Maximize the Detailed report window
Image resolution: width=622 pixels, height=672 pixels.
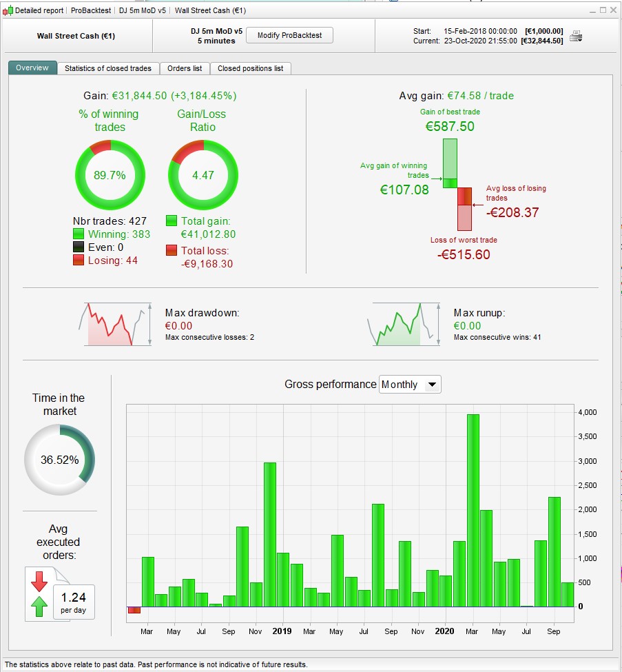click(x=603, y=10)
